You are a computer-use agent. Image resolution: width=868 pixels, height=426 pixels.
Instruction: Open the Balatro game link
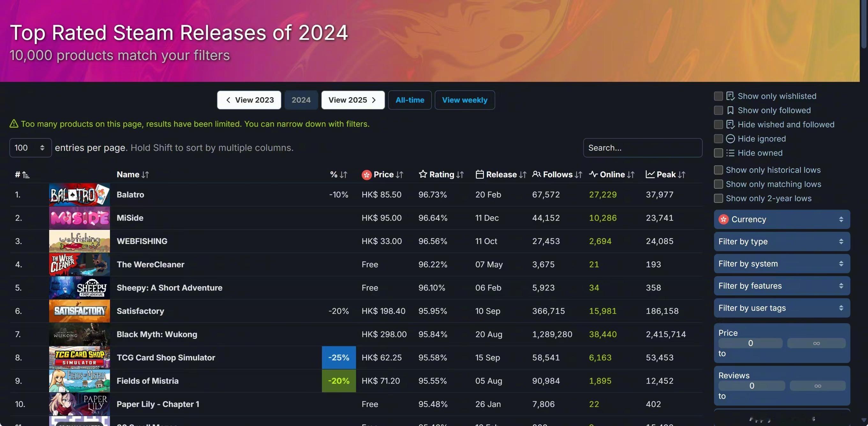click(130, 195)
